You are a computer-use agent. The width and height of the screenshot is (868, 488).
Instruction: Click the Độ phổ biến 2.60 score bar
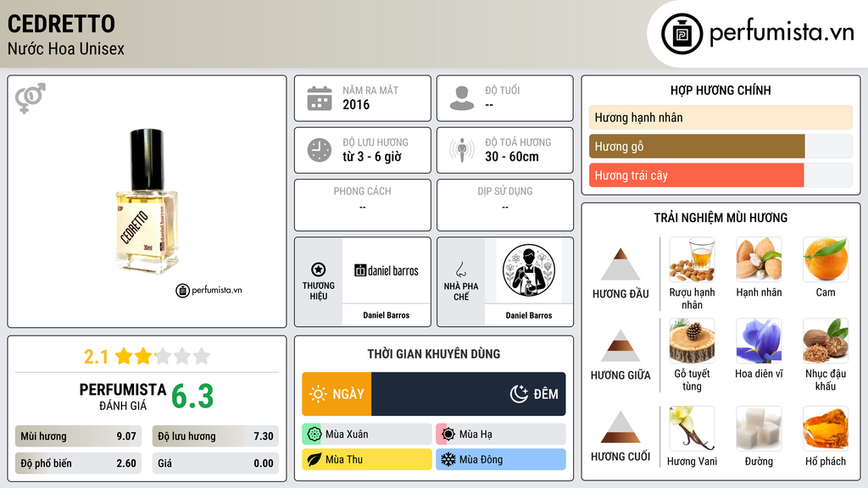point(78,463)
